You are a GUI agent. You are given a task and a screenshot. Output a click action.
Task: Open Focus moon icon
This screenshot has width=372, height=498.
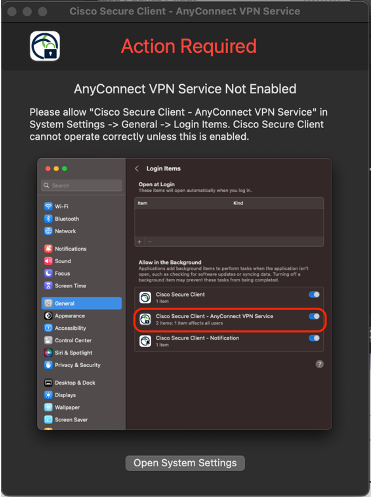pyautogui.click(x=48, y=273)
